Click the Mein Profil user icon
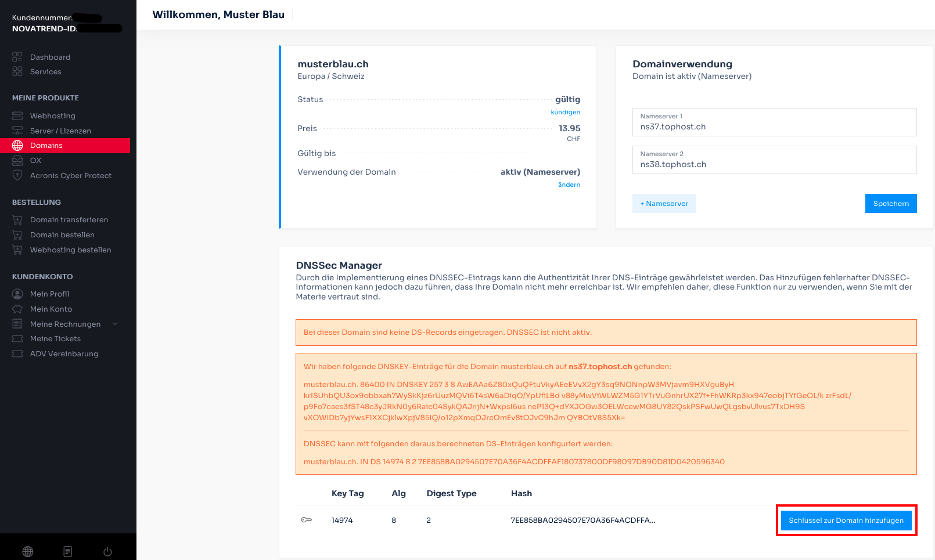Screen dimensions: 935x560 pos(17,294)
